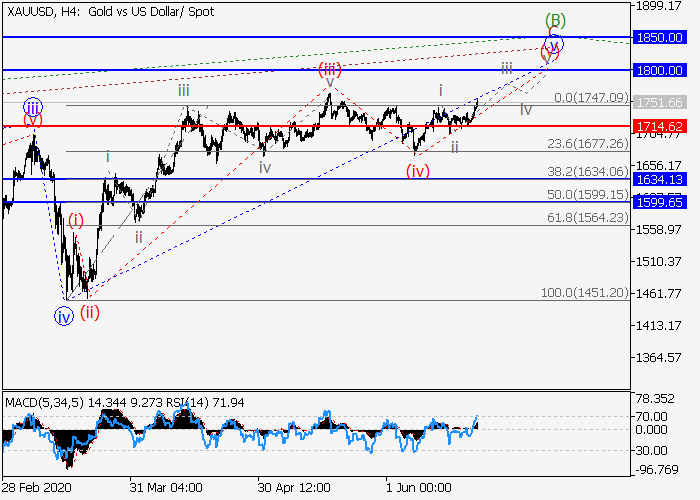
Task: Click the 100.0(1451.20) Fibonacci level label
Action: 589,292
